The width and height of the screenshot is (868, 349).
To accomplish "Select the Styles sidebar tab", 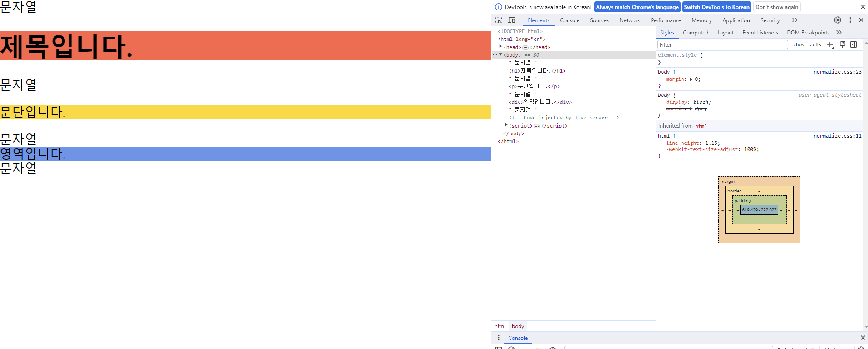I will coord(667,33).
